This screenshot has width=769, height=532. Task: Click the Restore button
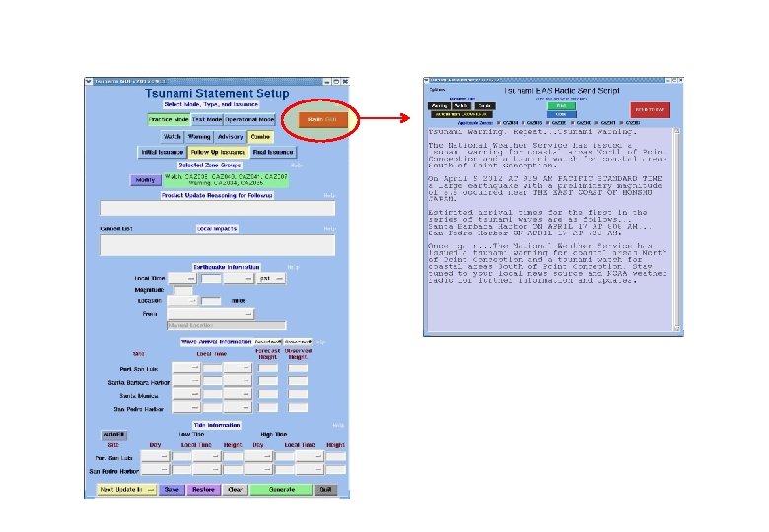203,490
